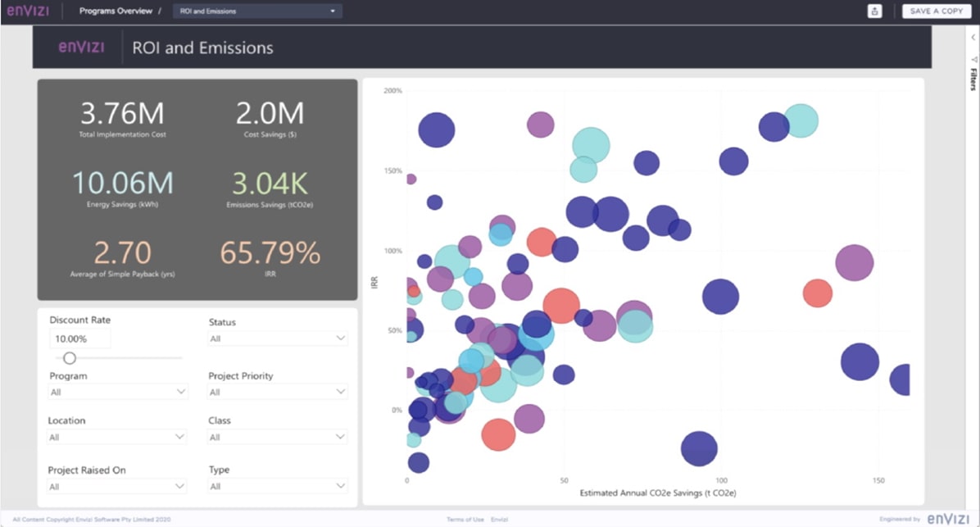Click the lowest dark blue bubble near 90 CO2e
The image size is (980, 527).
click(699, 448)
